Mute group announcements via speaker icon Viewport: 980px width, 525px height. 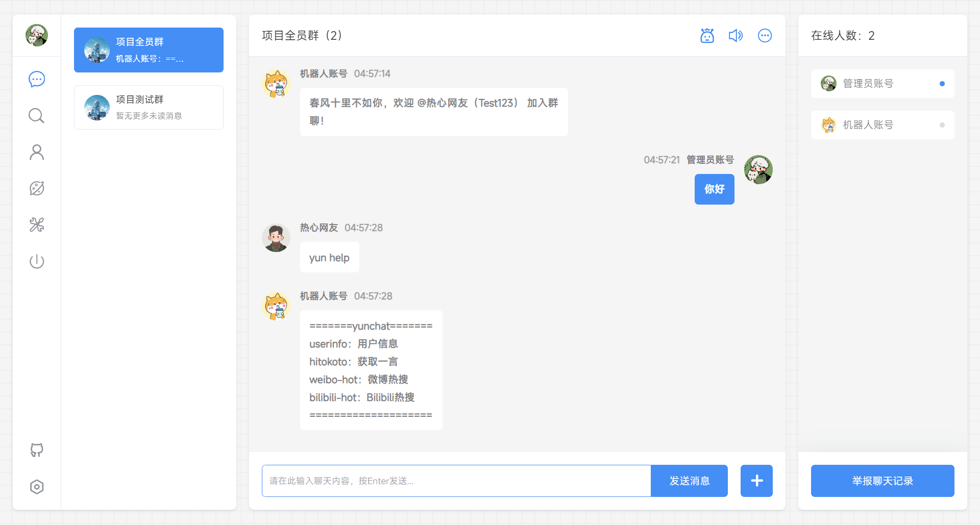736,35
